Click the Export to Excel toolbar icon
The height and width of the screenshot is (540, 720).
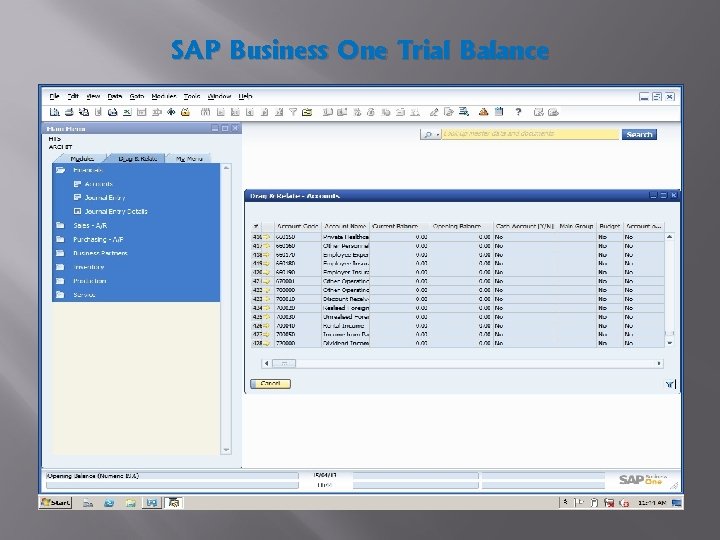click(x=127, y=112)
